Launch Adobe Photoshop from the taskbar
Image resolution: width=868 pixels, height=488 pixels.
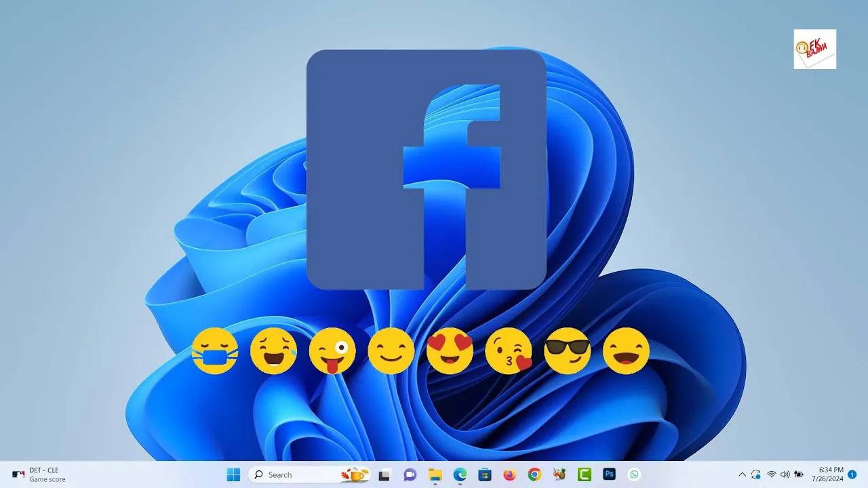pyautogui.click(x=609, y=475)
